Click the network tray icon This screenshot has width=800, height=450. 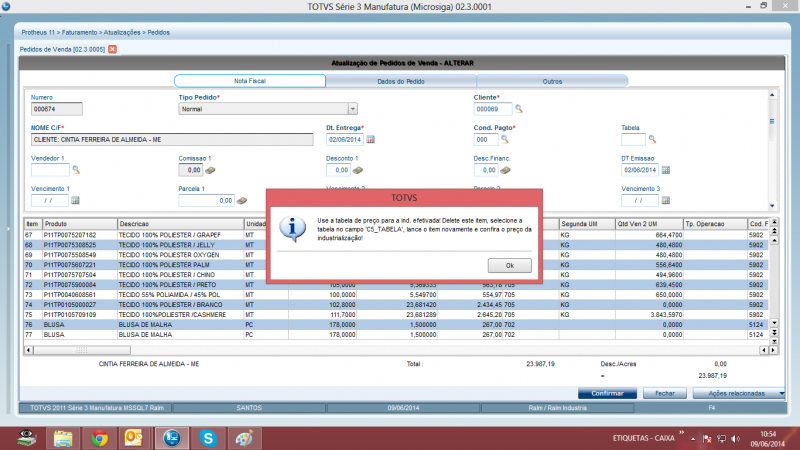721,439
